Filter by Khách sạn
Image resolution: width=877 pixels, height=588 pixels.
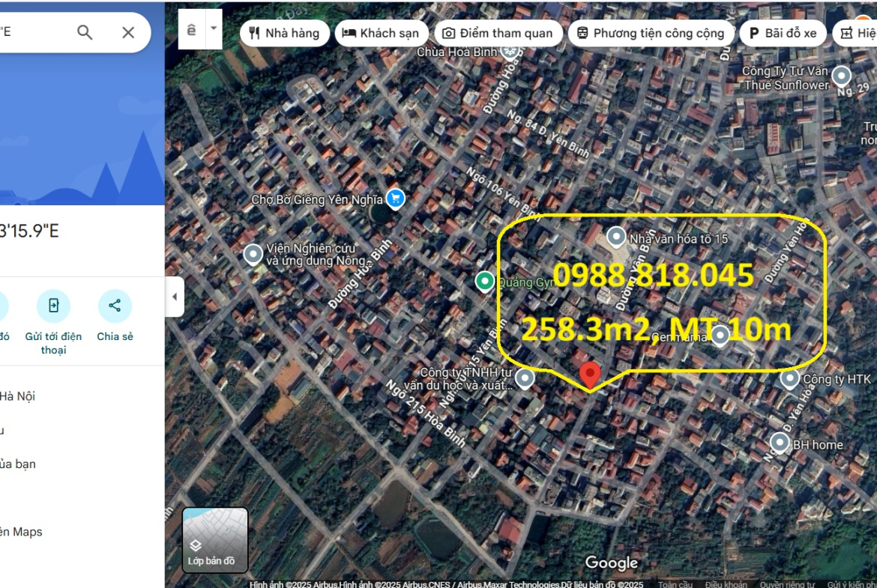click(381, 33)
